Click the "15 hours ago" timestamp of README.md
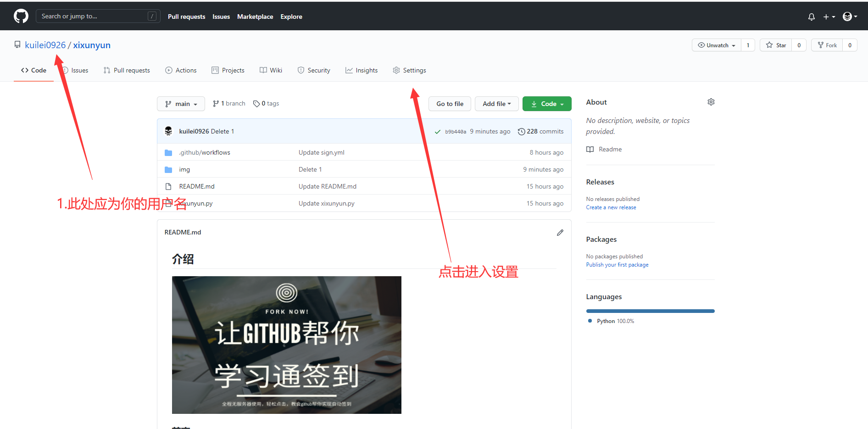 pos(545,186)
